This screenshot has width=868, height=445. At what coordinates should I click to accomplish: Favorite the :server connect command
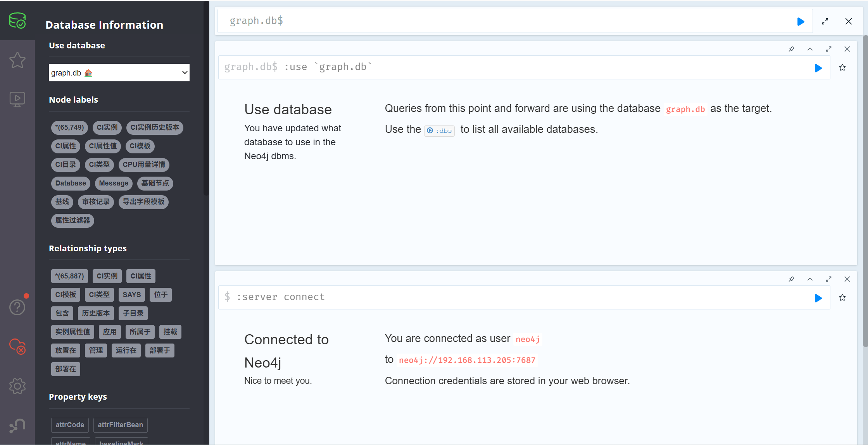coord(842,298)
